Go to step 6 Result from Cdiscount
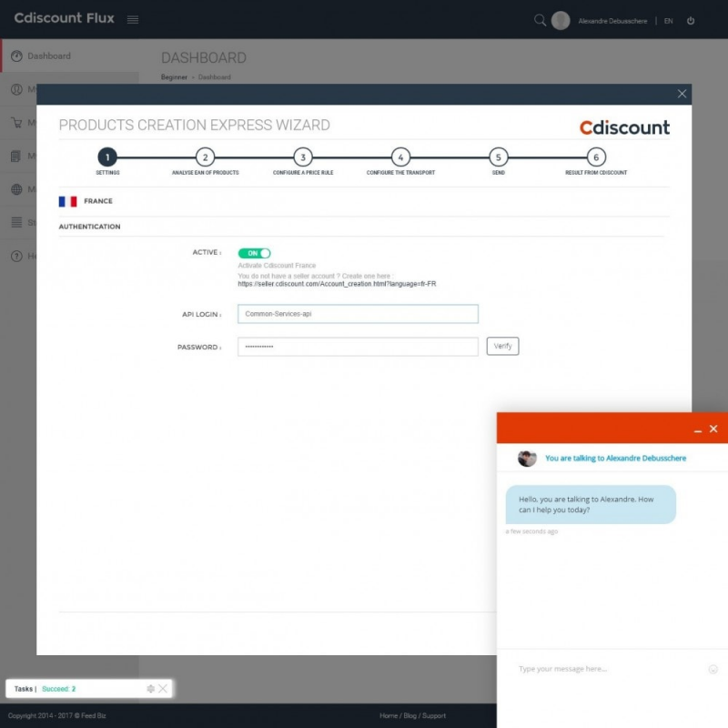The image size is (728, 728). [596, 157]
